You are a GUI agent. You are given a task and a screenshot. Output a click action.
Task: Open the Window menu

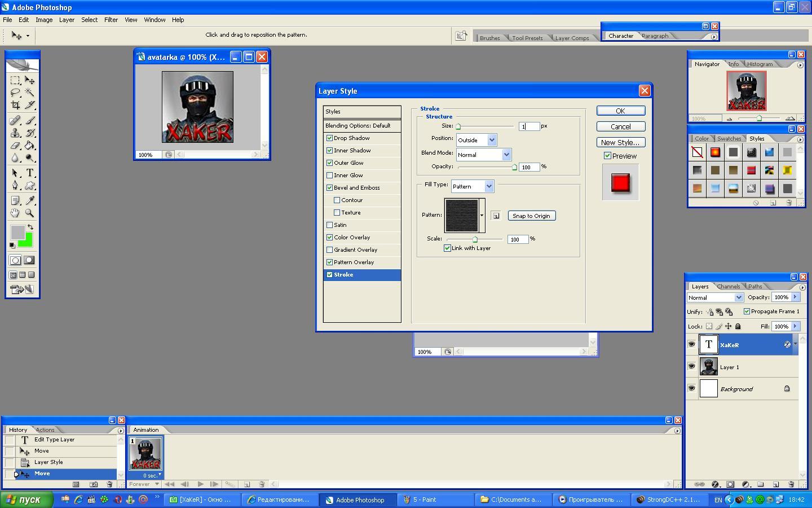tap(155, 20)
